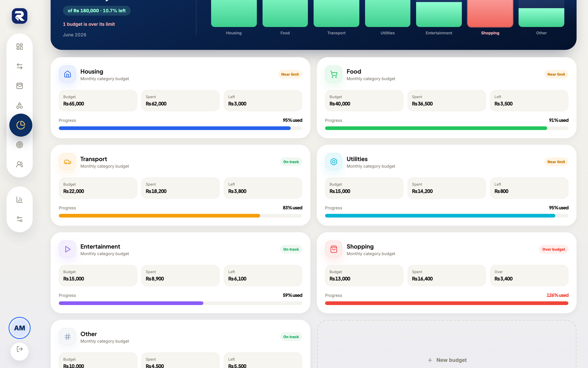Click the June 2026 label
This screenshot has width=588, height=368.
coord(75,35)
